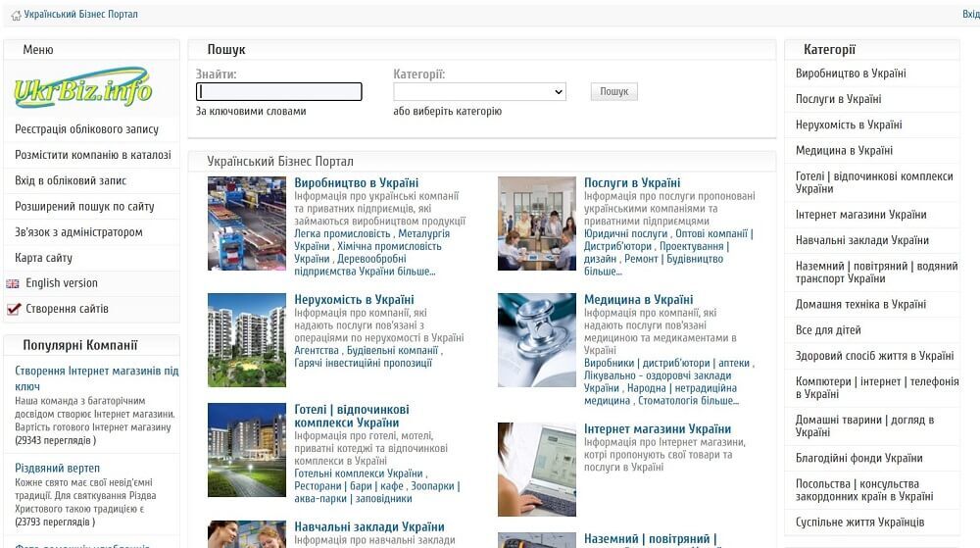Click the UkrBiz.info logo
The image size is (980, 548).
click(x=82, y=88)
